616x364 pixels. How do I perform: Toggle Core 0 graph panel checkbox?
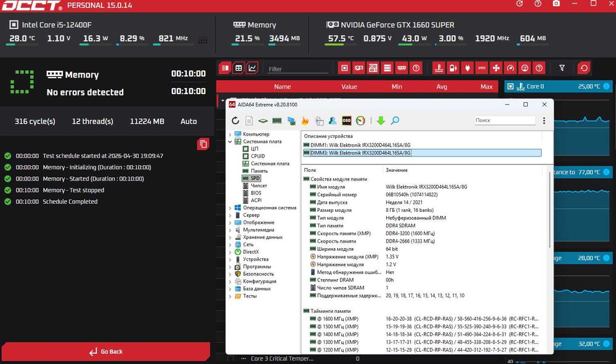510,86
